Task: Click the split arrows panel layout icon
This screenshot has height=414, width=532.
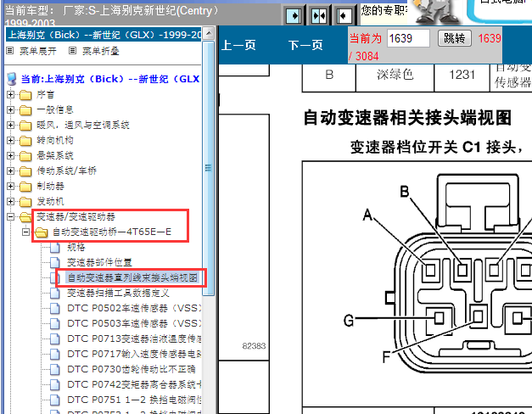Action: pyautogui.click(x=319, y=15)
